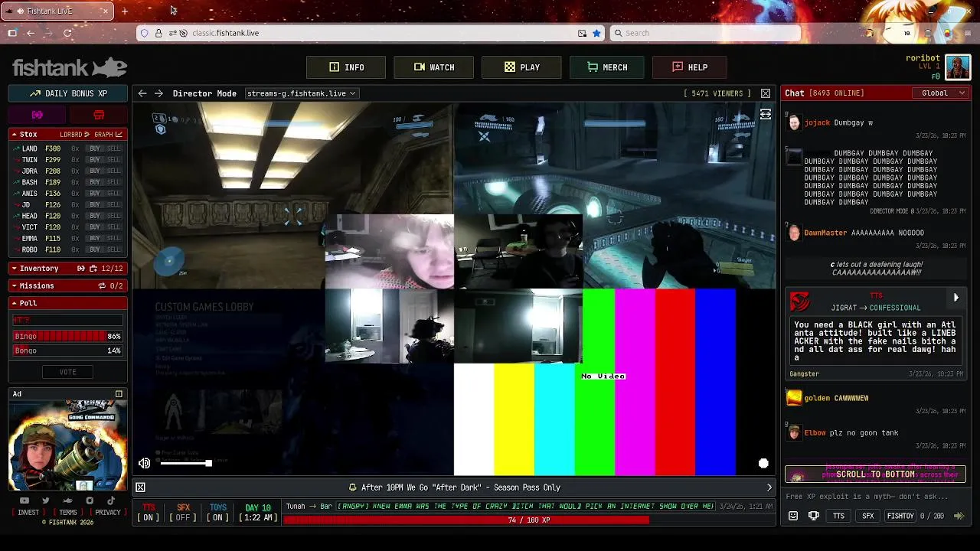The image size is (980, 551).
Task: Claim DAILY BONUS XP
Action: (x=68, y=93)
